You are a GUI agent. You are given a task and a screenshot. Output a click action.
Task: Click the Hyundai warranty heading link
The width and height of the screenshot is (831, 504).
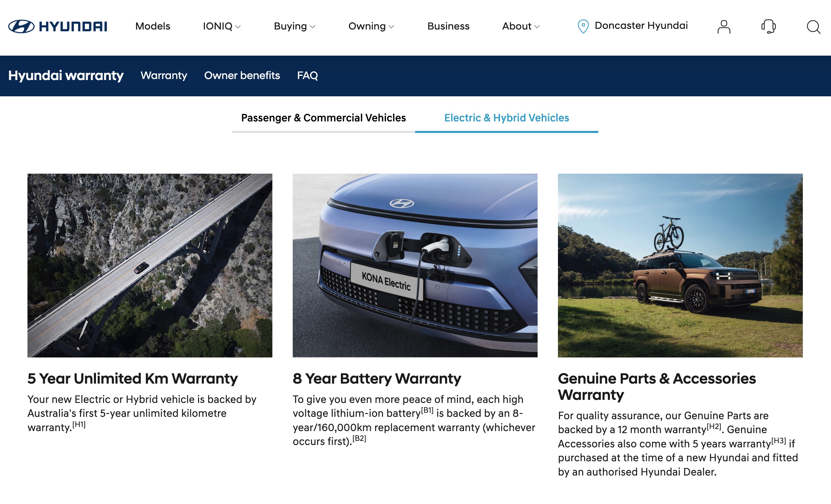pos(66,75)
